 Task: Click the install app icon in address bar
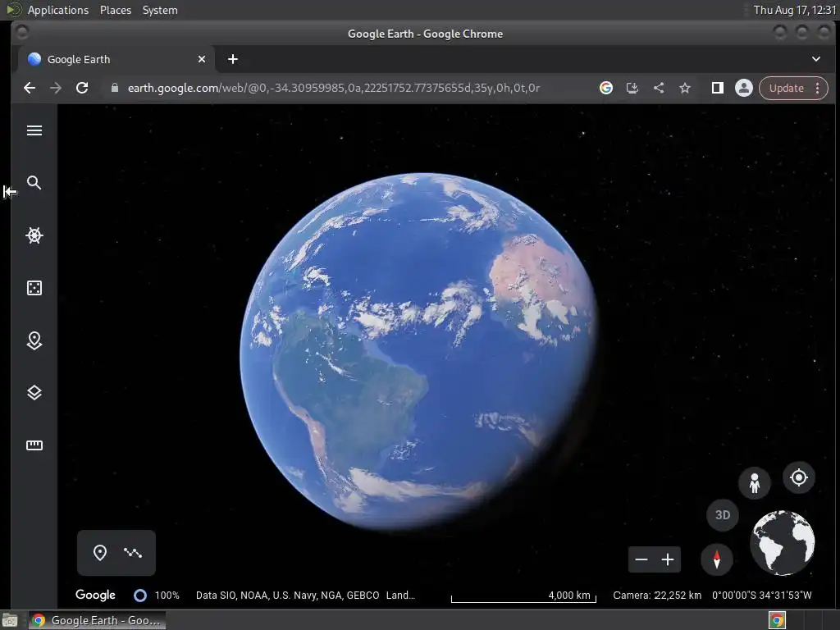point(632,88)
